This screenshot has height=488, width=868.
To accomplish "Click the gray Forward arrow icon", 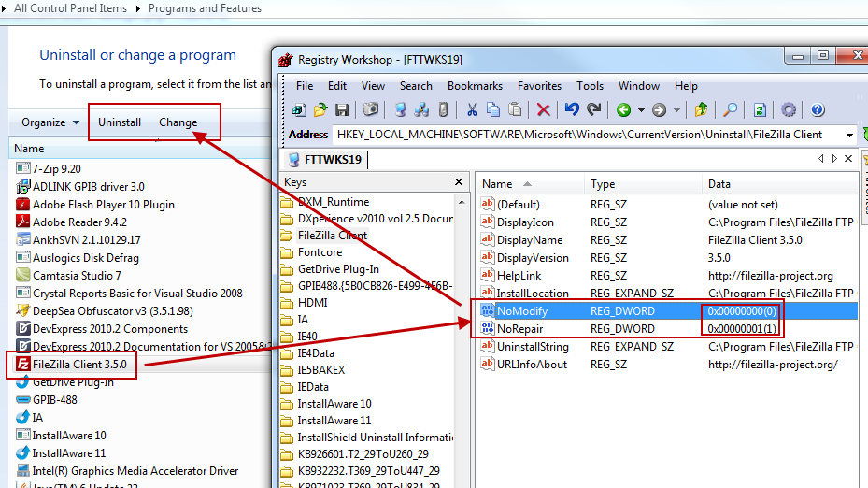I will coord(659,110).
